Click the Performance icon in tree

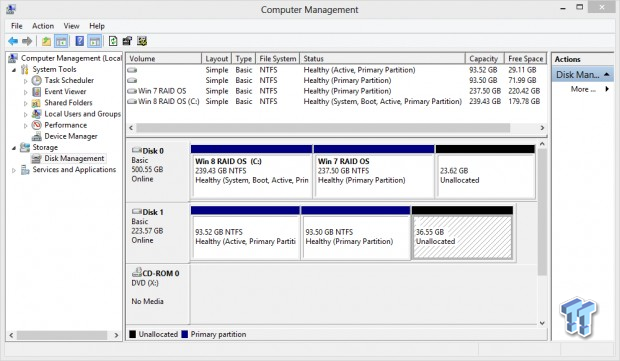coord(36,125)
